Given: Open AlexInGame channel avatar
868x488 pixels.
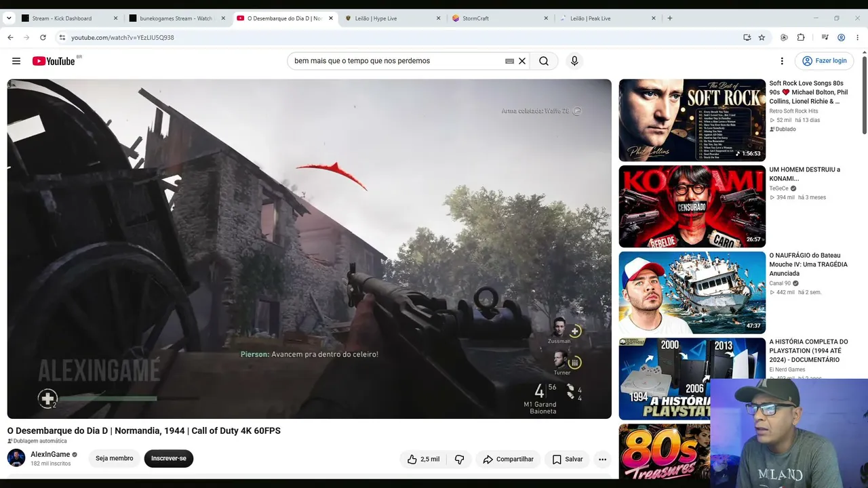Looking at the screenshot, I should [16, 458].
